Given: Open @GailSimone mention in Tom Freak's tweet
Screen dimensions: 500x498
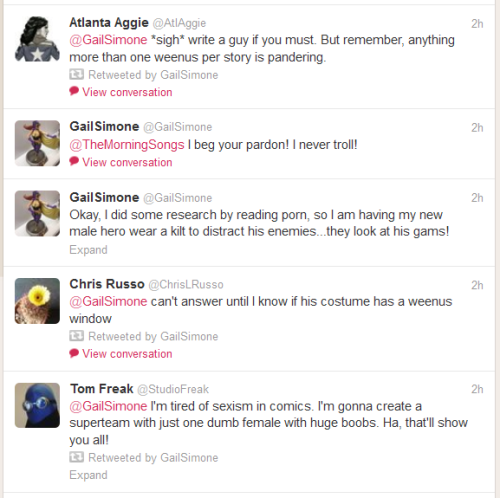Looking at the screenshot, I should (x=108, y=406).
